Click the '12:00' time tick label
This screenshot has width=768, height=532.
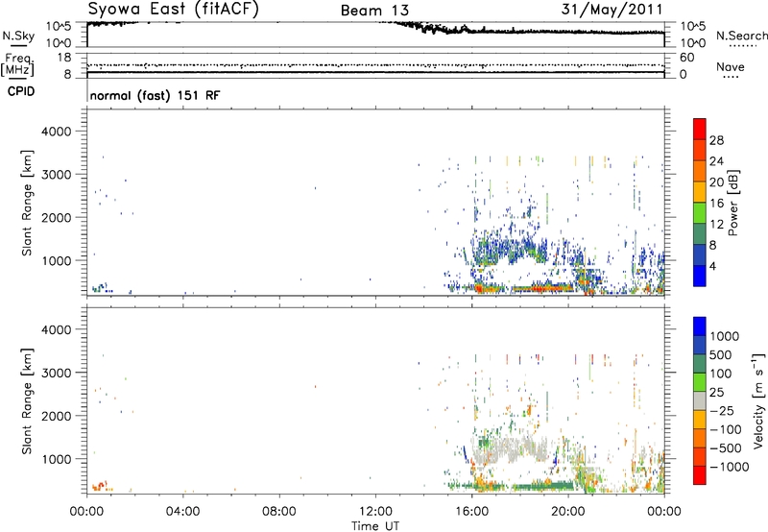pyautogui.click(x=375, y=512)
